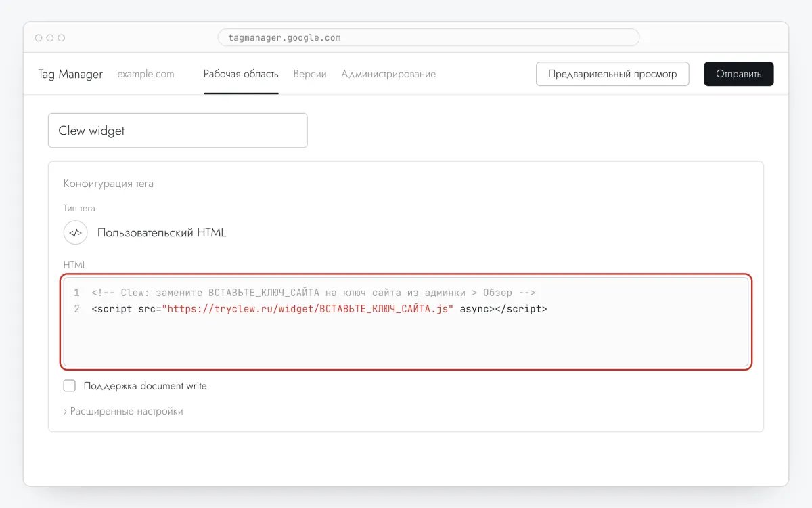Enable the document.write support checkbox
812x508 pixels.
(x=69, y=386)
